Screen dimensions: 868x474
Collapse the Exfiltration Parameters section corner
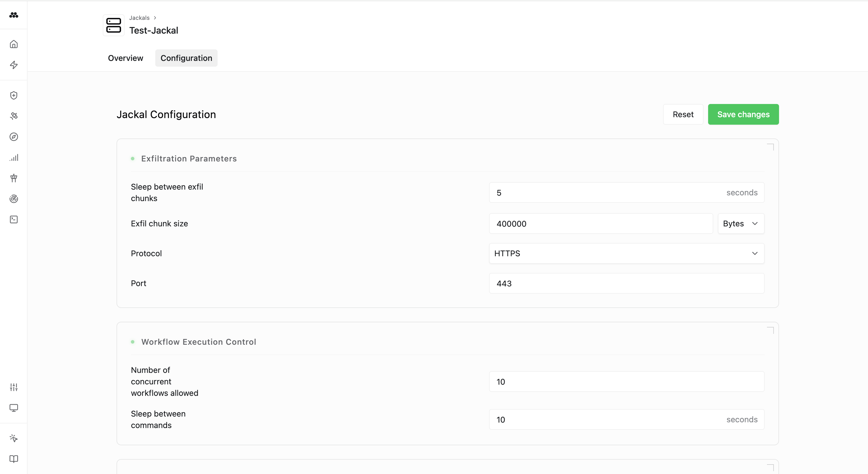click(x=770, y=147)
